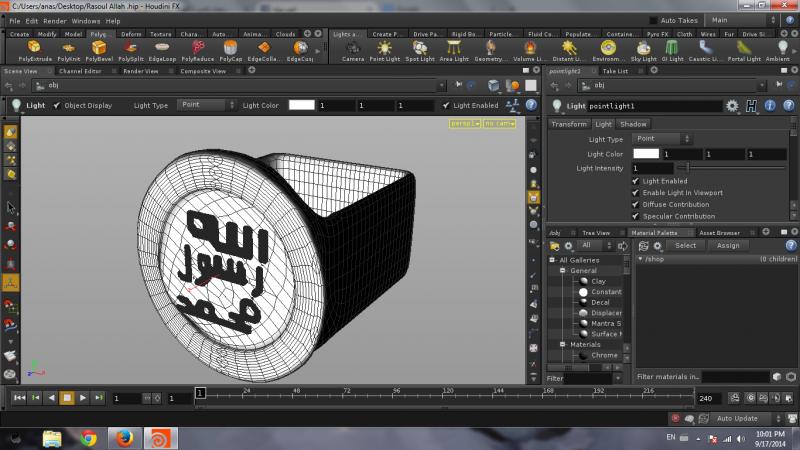Create a Spot Light from the shelf
The height and width of the screenshot is (450, 800).
point(419,49)
